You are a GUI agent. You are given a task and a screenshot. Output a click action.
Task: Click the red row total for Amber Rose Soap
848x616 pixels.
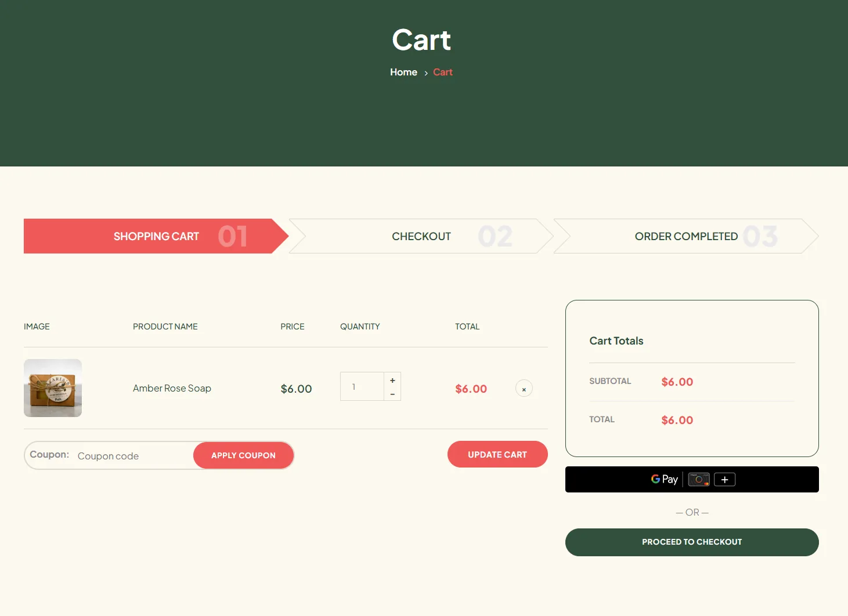(471, 389)
